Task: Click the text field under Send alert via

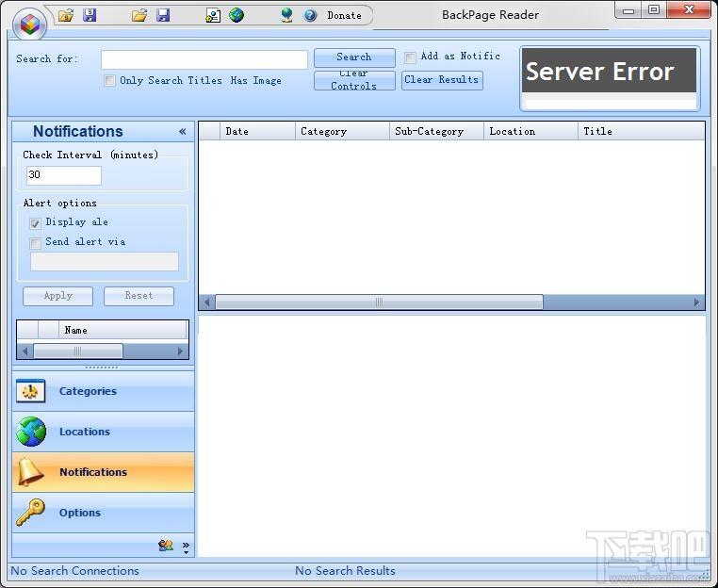Action: click(105, 261)
